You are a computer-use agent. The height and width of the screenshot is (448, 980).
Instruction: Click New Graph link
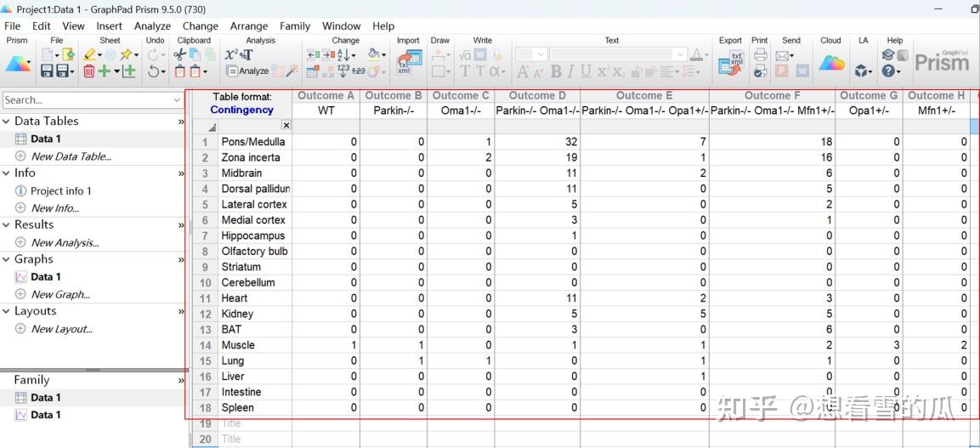(60, 294)
